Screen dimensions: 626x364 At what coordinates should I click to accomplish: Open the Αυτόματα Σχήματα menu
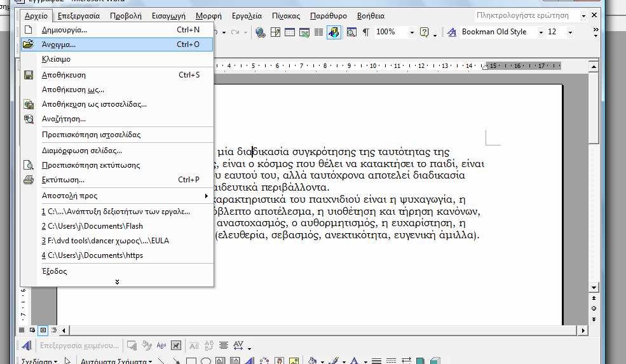[116, 361]
